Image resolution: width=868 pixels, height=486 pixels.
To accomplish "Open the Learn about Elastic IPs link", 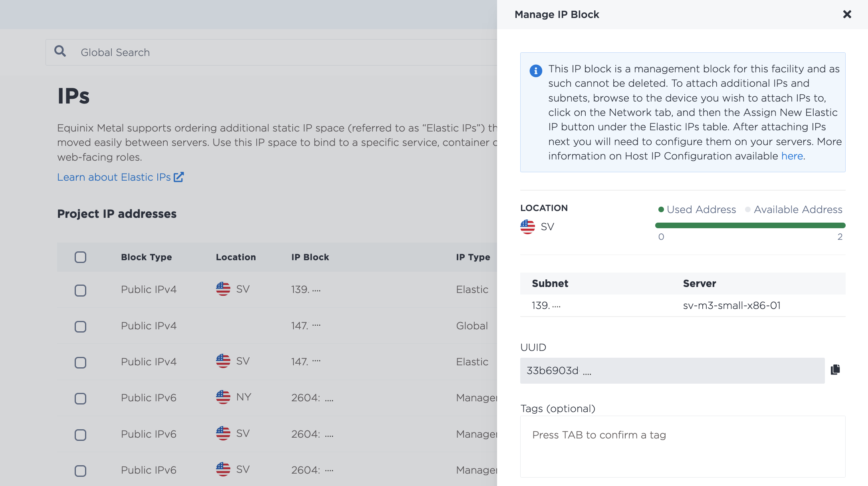I will point(114,177).
